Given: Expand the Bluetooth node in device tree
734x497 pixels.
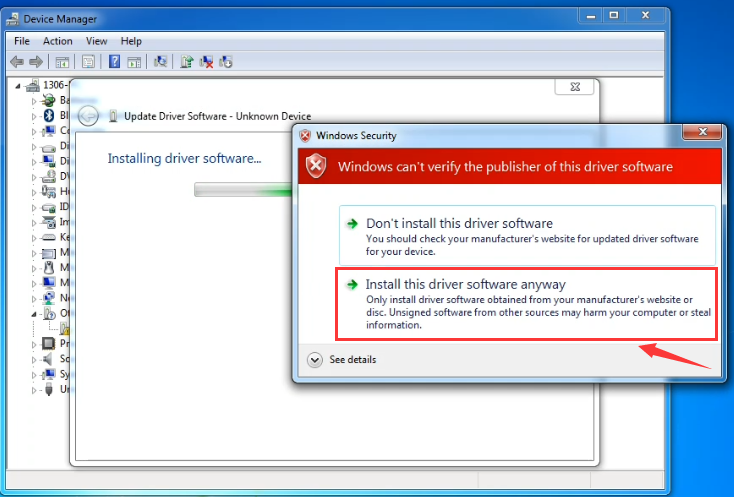Looking at the screenshot, I should point(33,115).
